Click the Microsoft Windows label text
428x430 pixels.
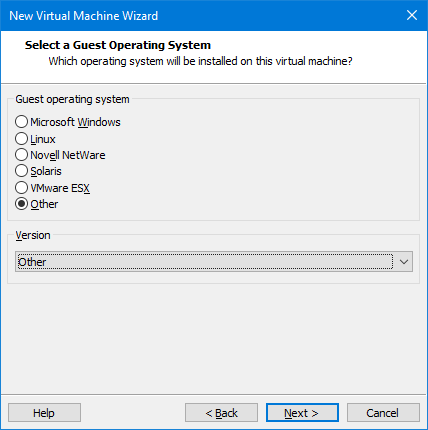click(75, 122)
